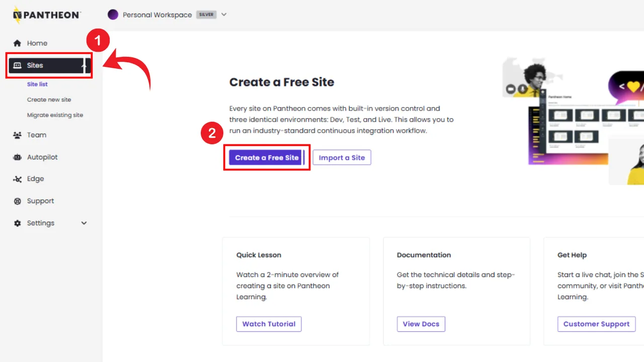Click the Import a Site button
The height and width of the screenshot is (362, 644).
[342, 157]
